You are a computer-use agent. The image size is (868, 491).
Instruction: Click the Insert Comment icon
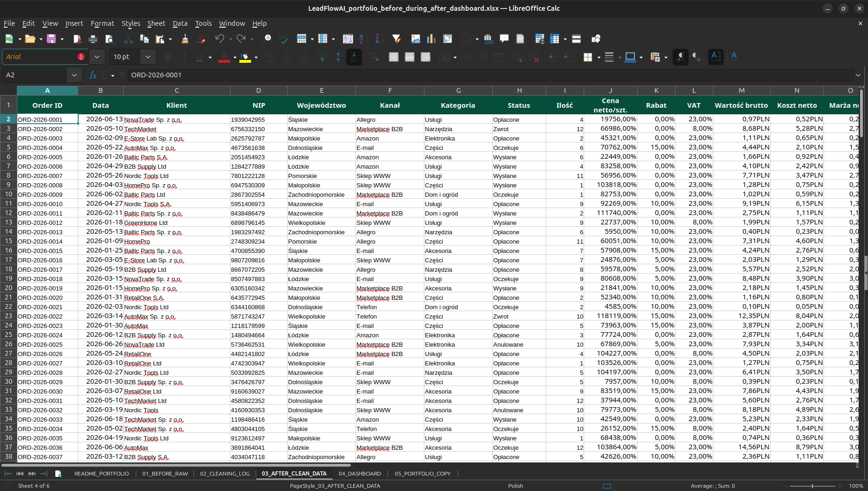504,39
